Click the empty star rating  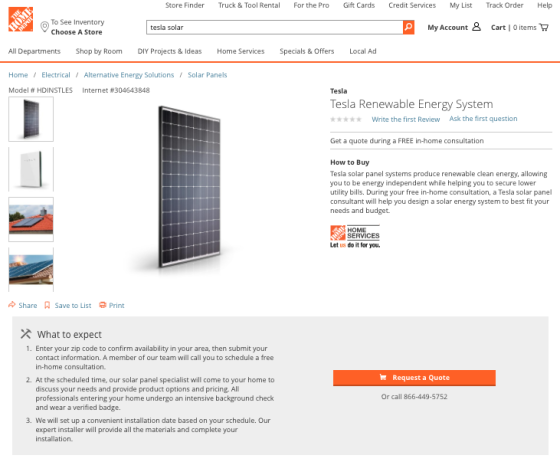[x=346, y=119]
